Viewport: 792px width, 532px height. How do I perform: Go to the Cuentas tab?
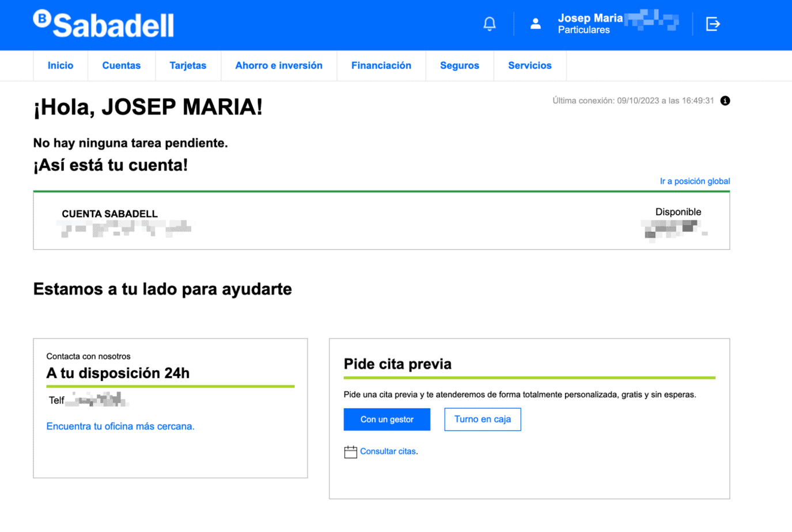tap(122, 66)
